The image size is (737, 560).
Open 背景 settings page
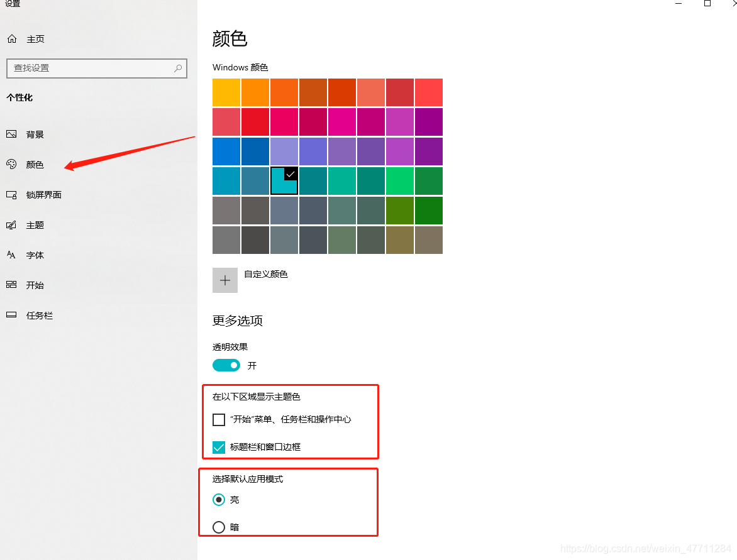[35, 135]
